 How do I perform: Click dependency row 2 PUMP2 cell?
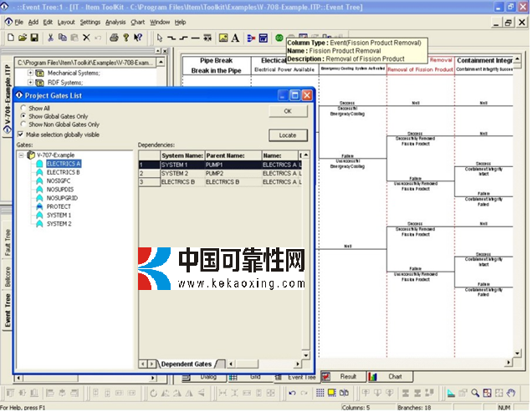tap(233, 174)
